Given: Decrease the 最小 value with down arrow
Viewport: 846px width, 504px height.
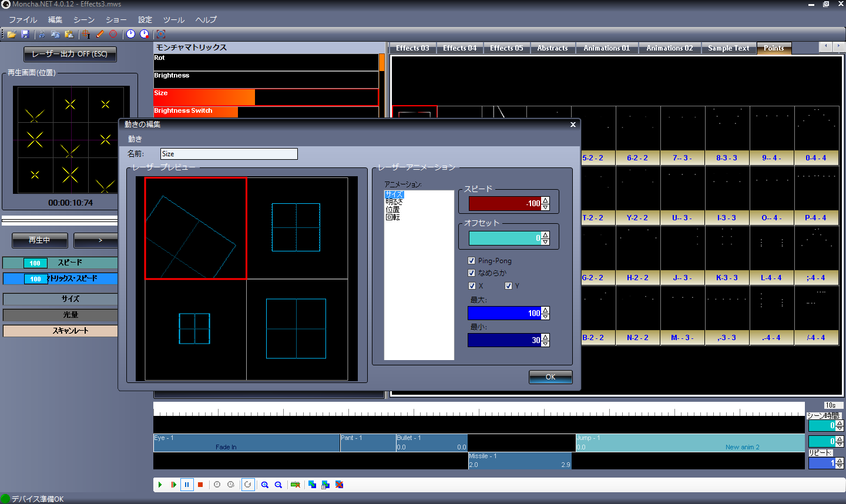Looking at the screenshot, I should (x=545, y=343).
